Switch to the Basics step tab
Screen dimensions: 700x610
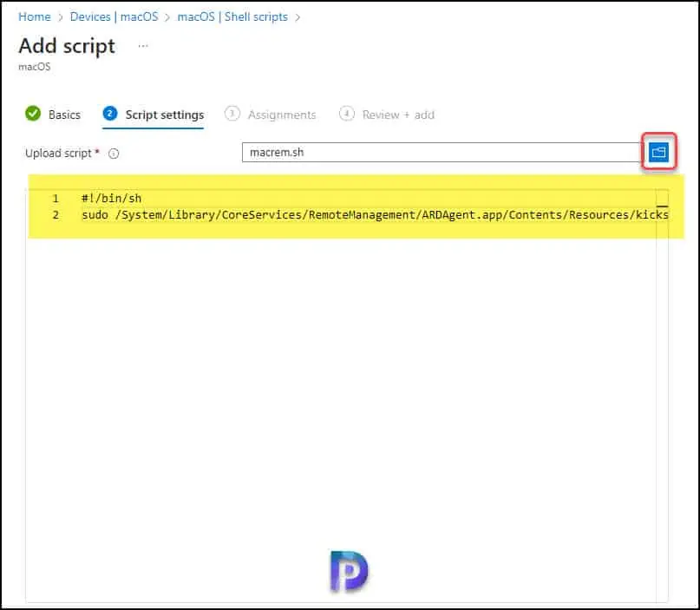coord(53,115)
